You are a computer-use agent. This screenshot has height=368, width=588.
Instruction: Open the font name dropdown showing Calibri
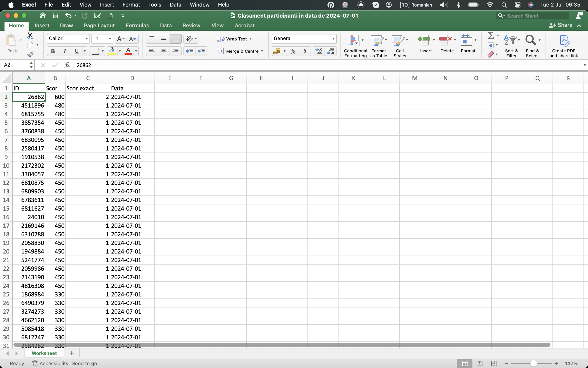pyautogui.click(x=87, y=39)
